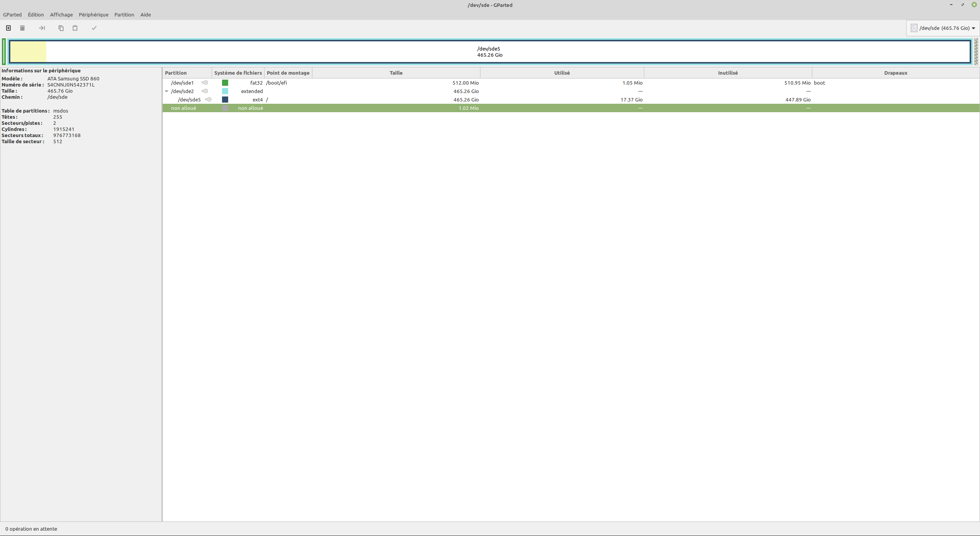The height and width of the screenshot is (536, 980).
Task: Select the non alloué row in list
Action: (x=345, y=108)
